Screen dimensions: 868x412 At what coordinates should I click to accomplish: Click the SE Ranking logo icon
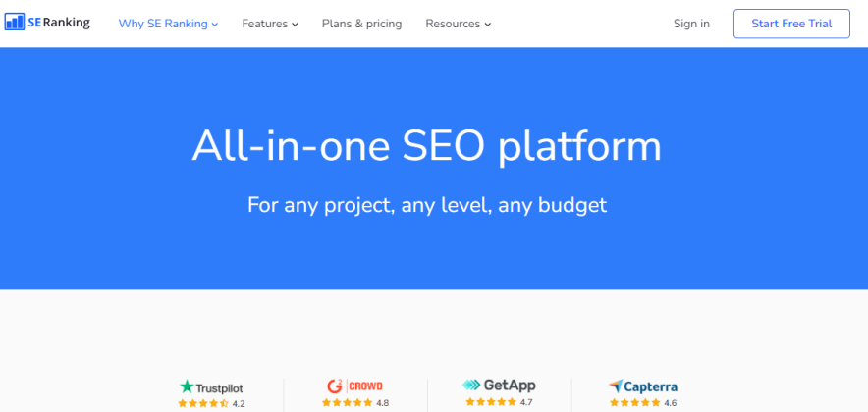pyautogui.click(x=15, y=23)
